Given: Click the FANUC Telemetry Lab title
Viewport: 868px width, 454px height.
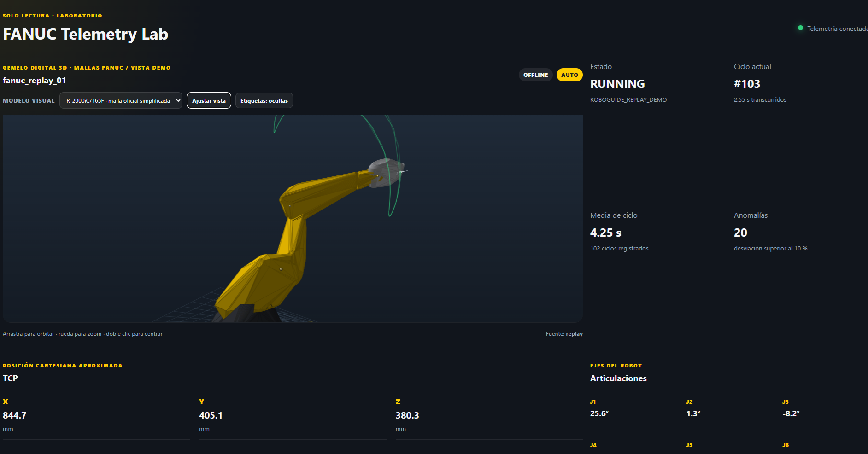Looking at the screenshot, I should [86, 34].
